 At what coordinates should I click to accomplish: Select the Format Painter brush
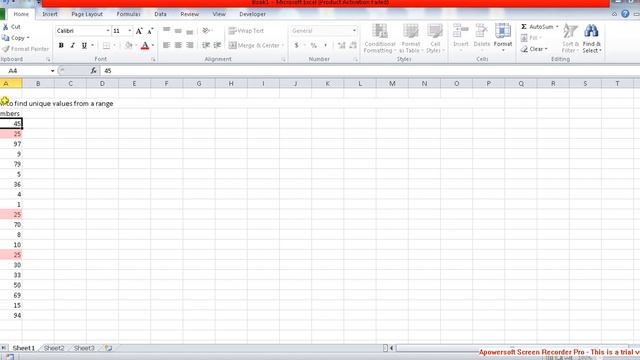pos(5,49)
